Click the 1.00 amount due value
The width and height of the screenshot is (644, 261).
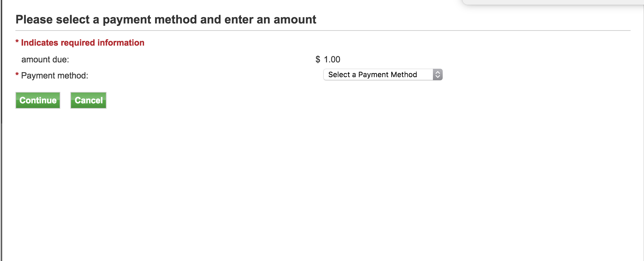point(332,59)
